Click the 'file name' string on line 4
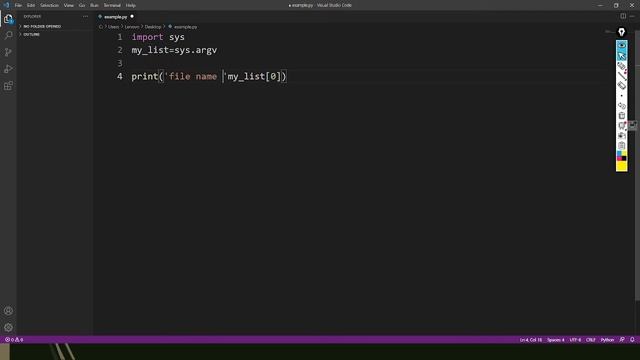This screenshot has height=360, width=640. point(193,76)
